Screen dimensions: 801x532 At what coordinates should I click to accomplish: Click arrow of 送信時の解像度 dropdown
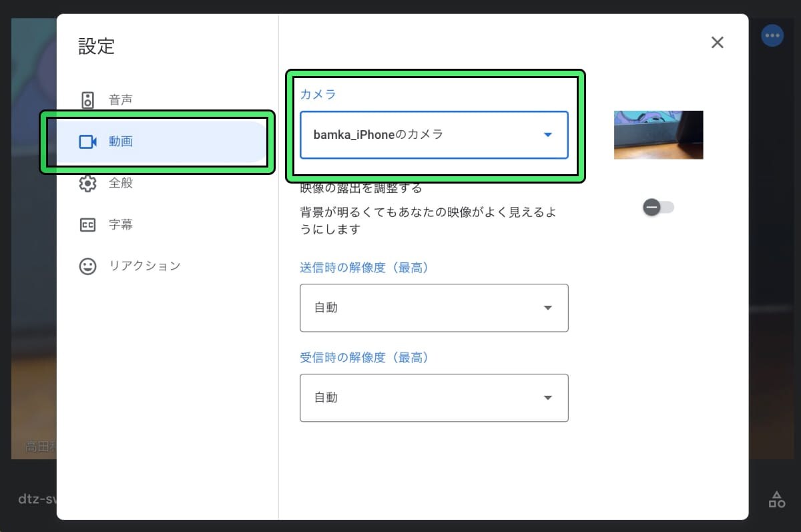548,308
